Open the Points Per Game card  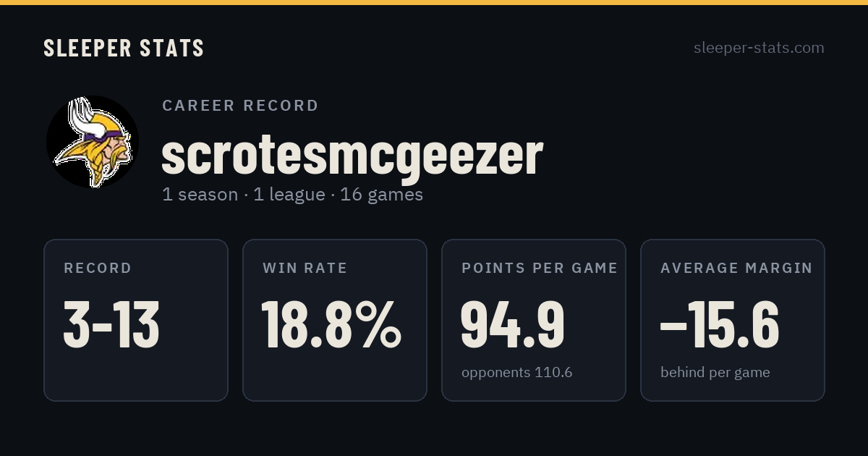pyautogui.click(x=534, y=320)
